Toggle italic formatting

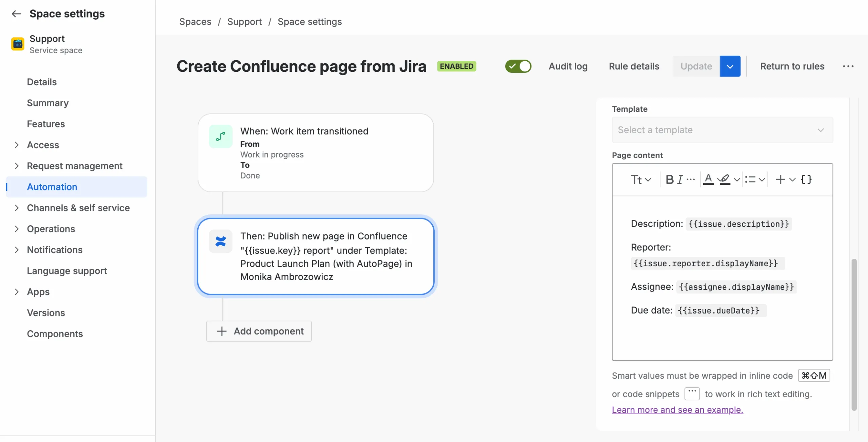[680, 179]
